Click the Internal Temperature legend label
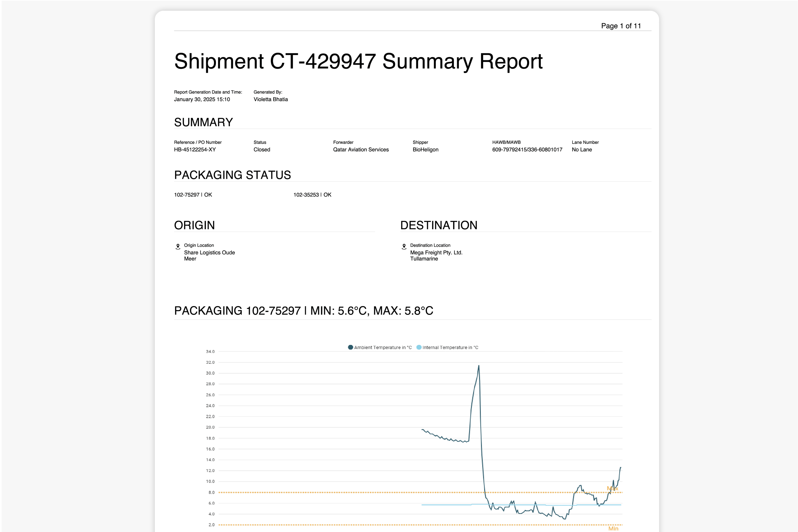Image resolution: width=798 pixels, height=532 pixels. tap(450, 348)
